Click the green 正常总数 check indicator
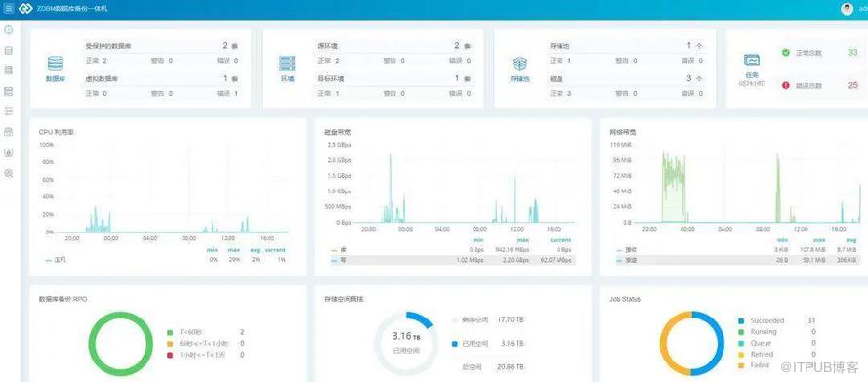Viewport: 868px width, 382px height. point(786,53)
